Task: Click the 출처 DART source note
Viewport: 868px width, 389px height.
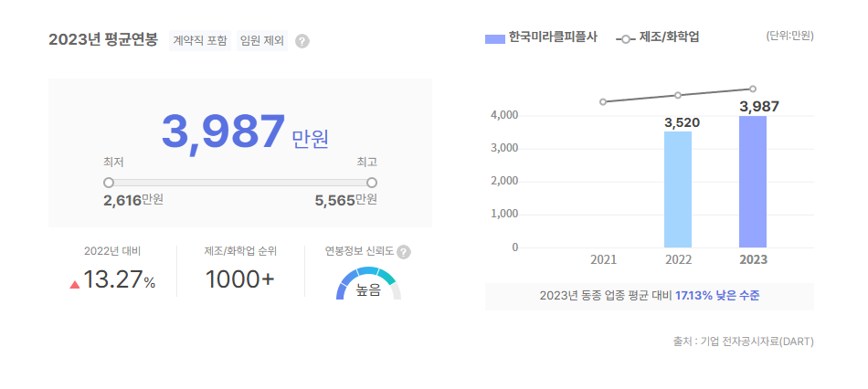Action: (744, 342)
